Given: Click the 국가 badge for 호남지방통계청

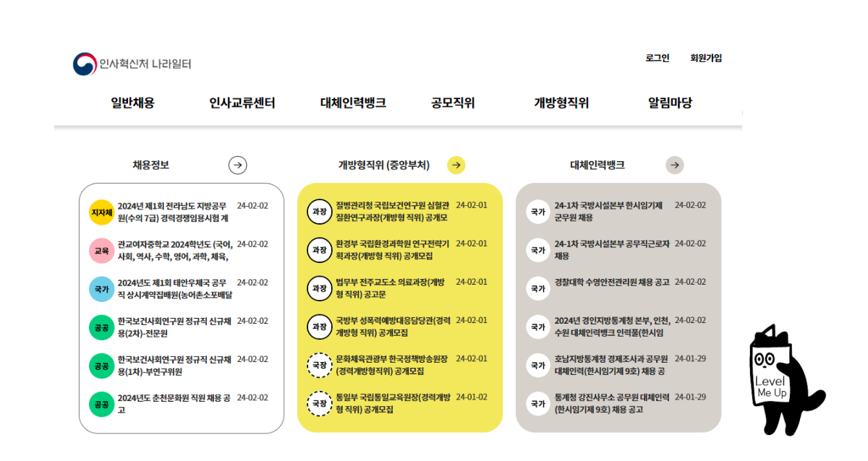Looking at the screenshot, I should tap(537, 365).
